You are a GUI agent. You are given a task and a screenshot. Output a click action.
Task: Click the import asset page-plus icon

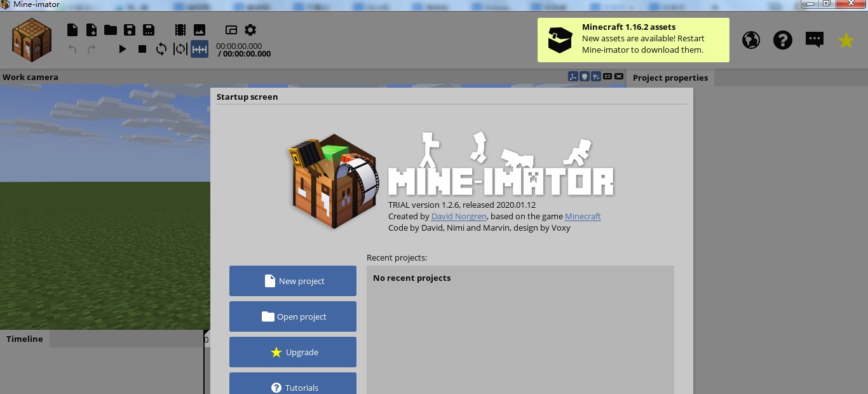92,30
